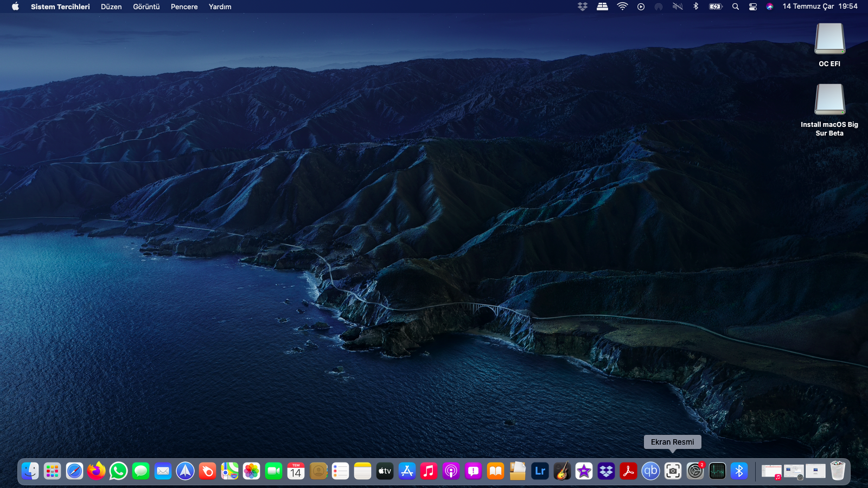Viewport: 868px width, 488px height.
Task: Open the Pencere menu
Action: coord(184,7)
